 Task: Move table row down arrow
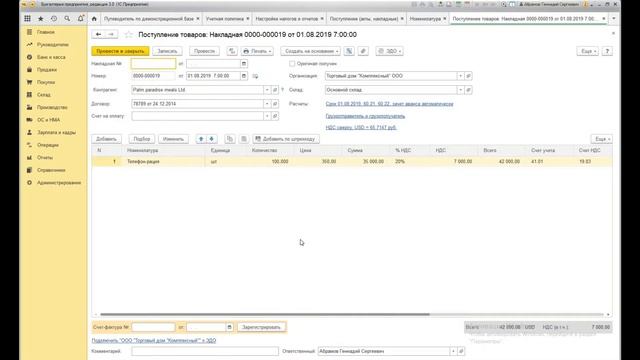[211, 139]
